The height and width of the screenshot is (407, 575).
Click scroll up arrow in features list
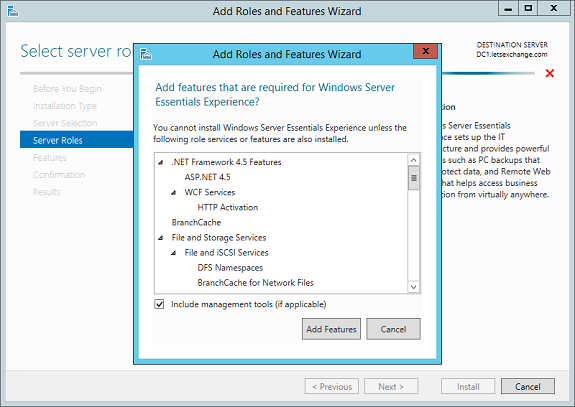tap(414, 160)
